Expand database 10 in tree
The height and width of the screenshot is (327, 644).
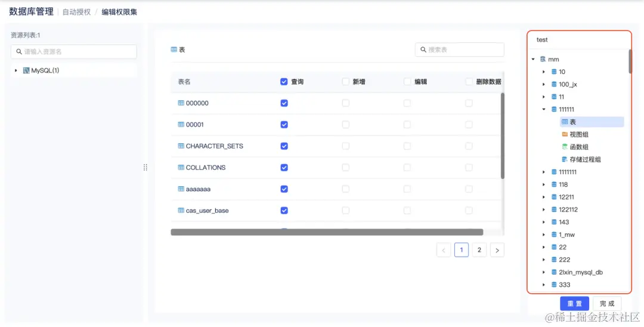(x=544, y=72)
